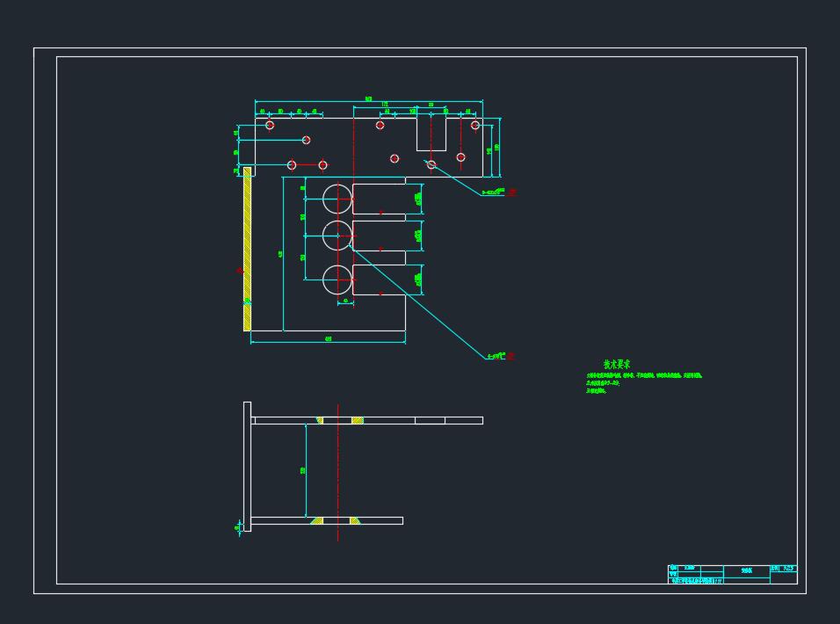Select the tall yellow hatched bar on the left

click(247, 249)
